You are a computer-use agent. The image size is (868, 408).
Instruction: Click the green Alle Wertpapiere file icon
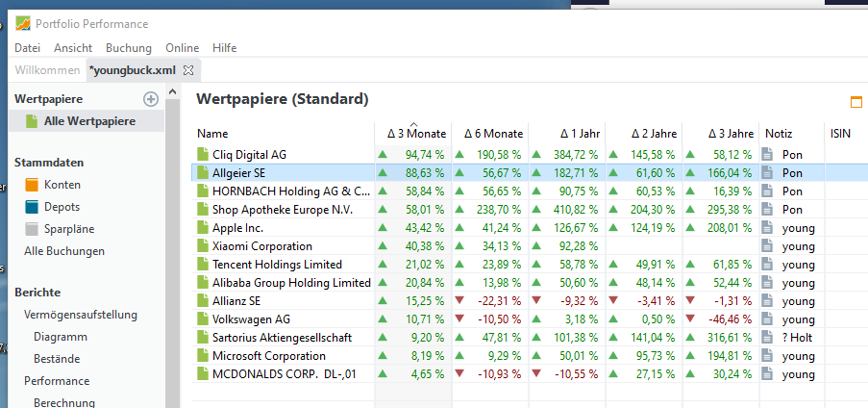tap(32, 121)
